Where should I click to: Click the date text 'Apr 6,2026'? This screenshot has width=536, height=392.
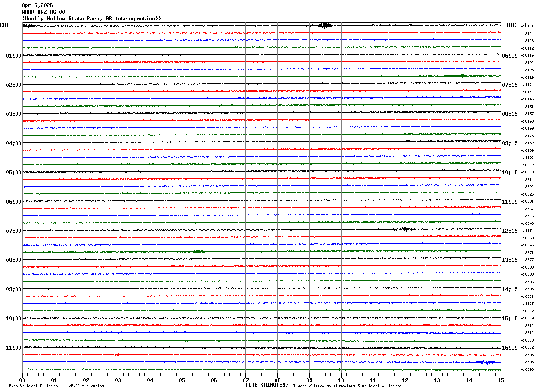pyautogui.click(x=37, y=5)
